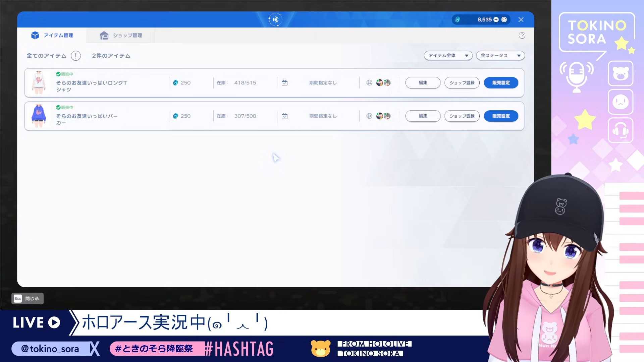Switch to the アイテム管理 tab

[52, 35]
